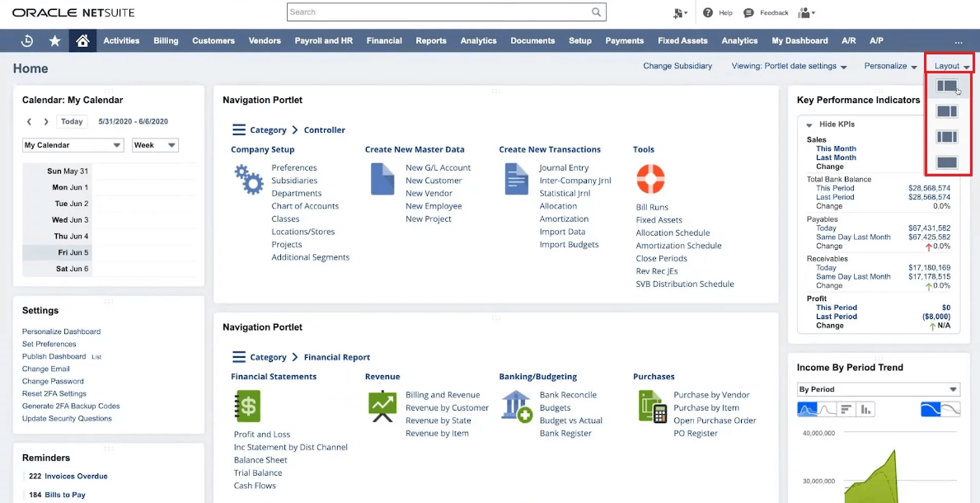
Task: Click the Home house icon in navigation bar
Action: 82,40
